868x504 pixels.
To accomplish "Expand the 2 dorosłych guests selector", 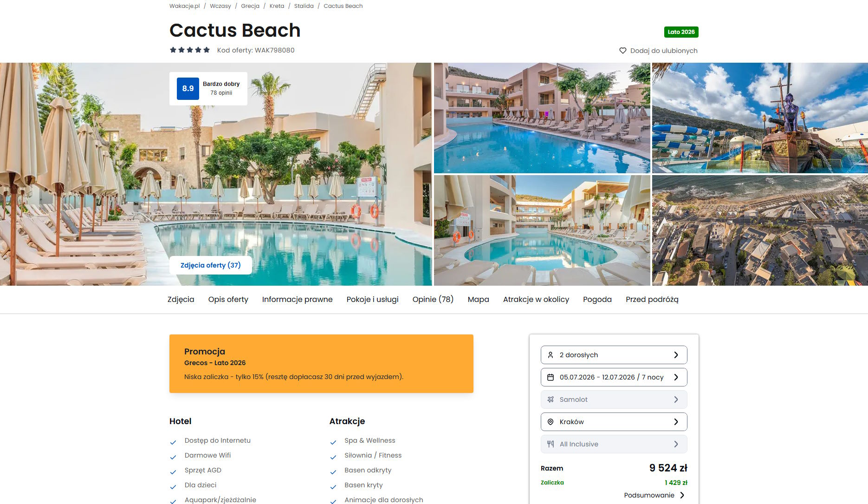I will point(614,355).
